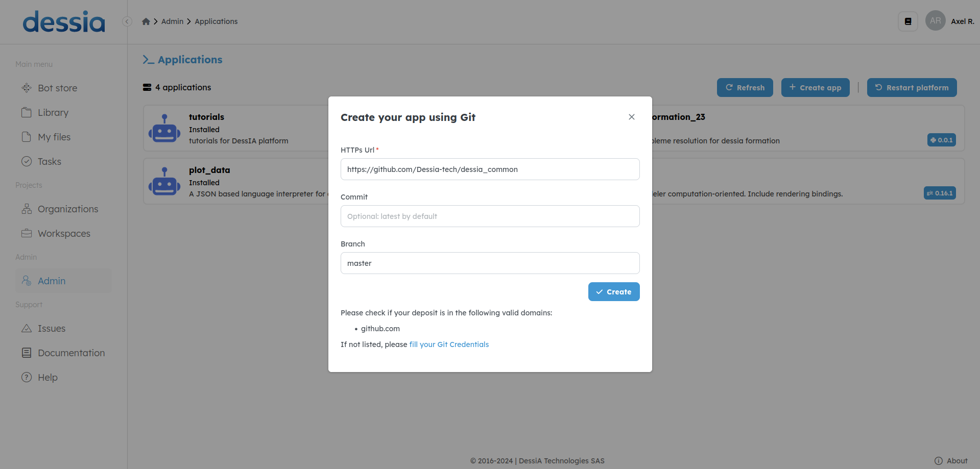Open the AR user avatar

pyautogui.click(x=936, y=21)
